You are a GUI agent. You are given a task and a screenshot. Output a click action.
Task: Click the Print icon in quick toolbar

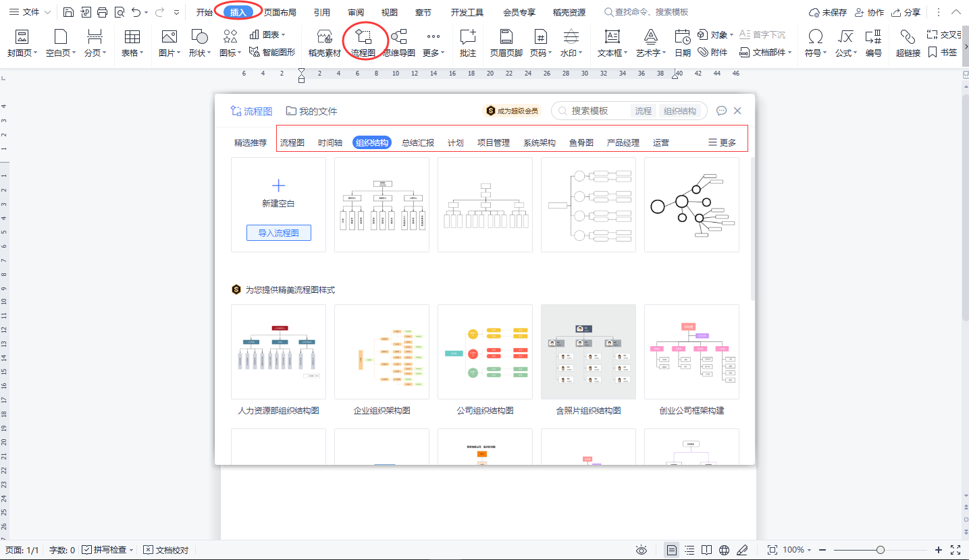[x=102, y=12]
